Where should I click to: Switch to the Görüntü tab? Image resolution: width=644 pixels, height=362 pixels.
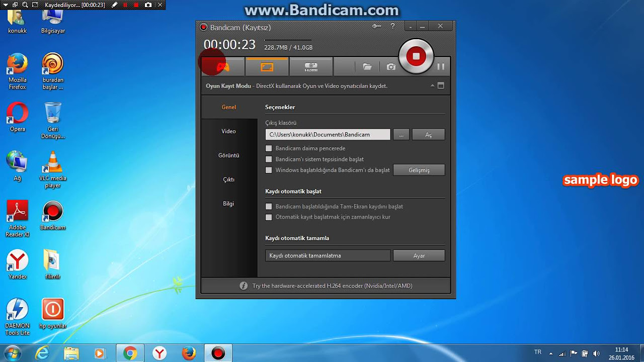coord(229,155)
